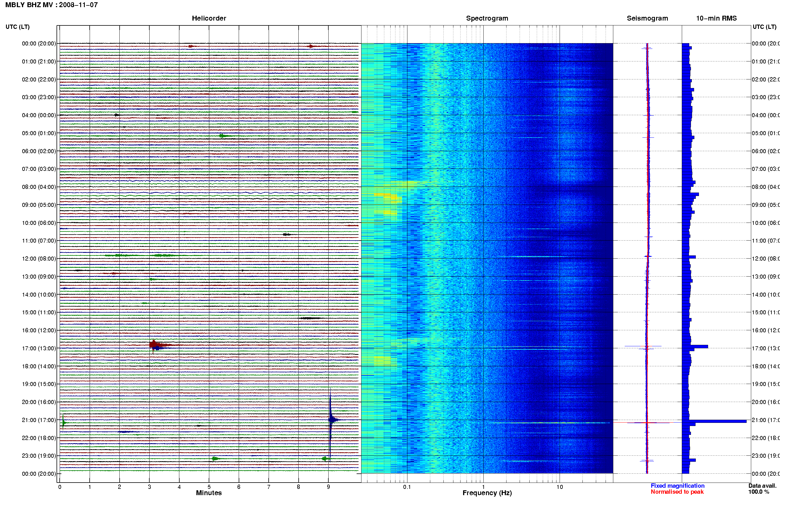Click the '22:00 (18:00)' Helicorder time label
The width and height of the screenshot is (812, 508).
[x=39, y=438]
